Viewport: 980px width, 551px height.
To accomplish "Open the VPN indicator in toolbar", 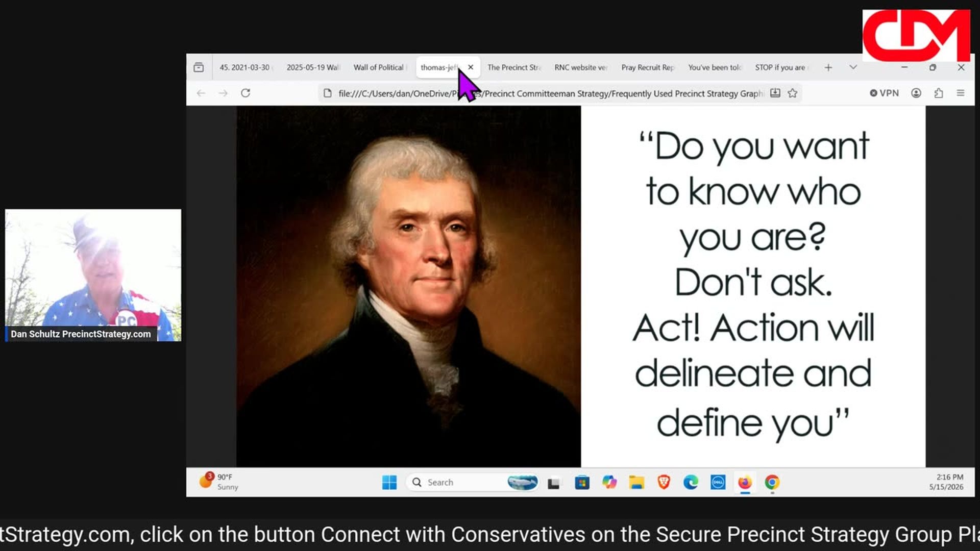I will coord(884,93).
